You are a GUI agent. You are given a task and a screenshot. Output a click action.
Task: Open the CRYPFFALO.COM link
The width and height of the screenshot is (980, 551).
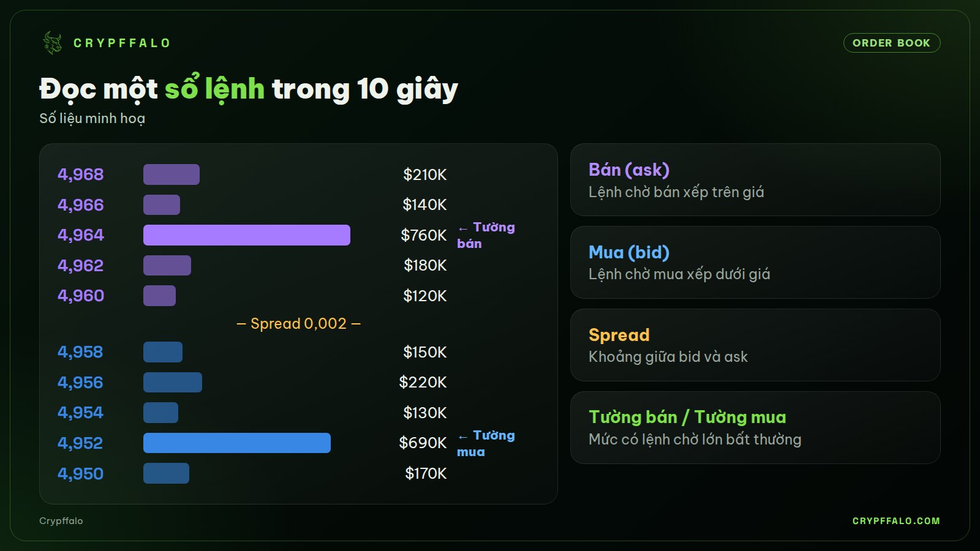pyautogui.click(x=896, y=521)
